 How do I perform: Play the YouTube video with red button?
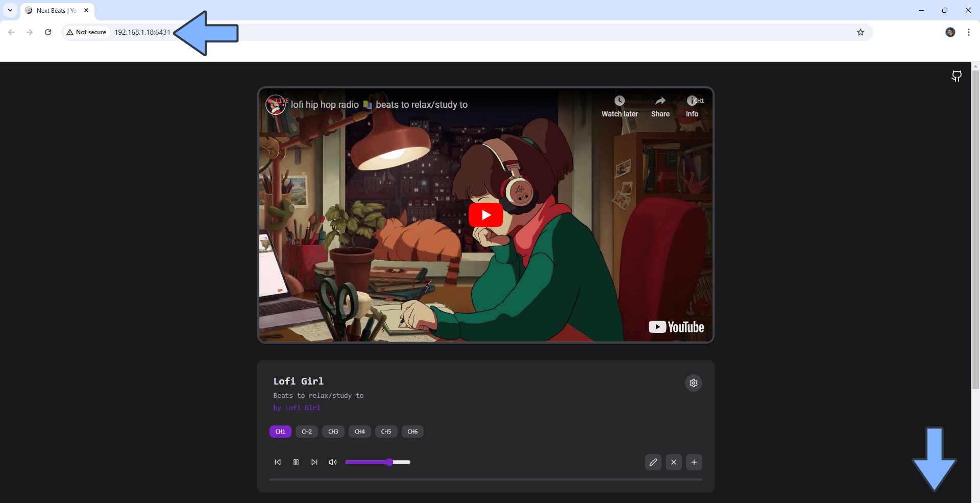(486, 215)
